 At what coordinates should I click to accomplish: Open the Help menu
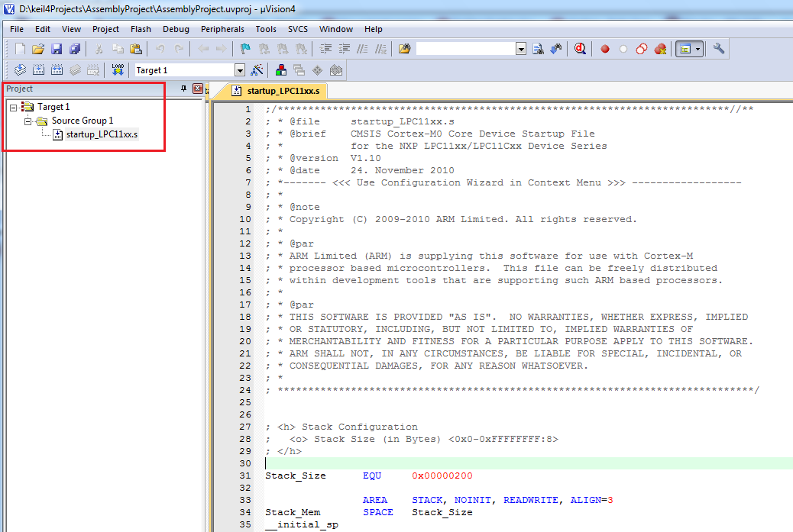[x=374, y=29]
